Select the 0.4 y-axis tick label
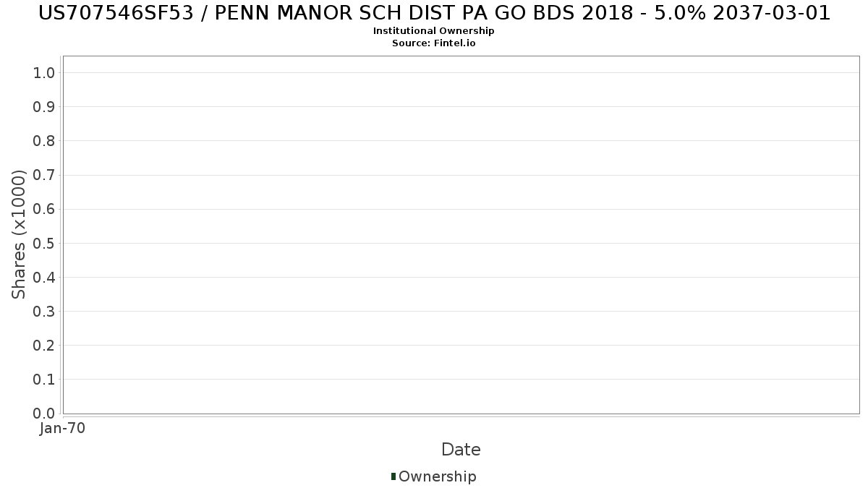 [x=44, y=277]
